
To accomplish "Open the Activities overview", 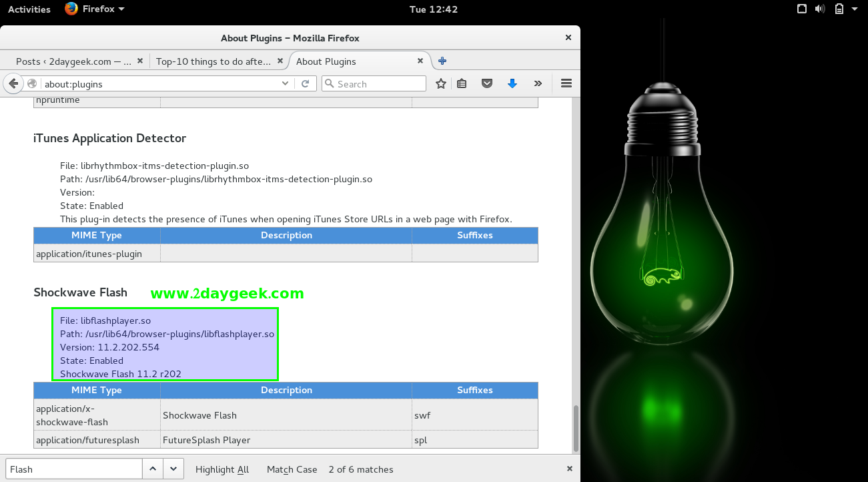I will [x=29, y=9].
